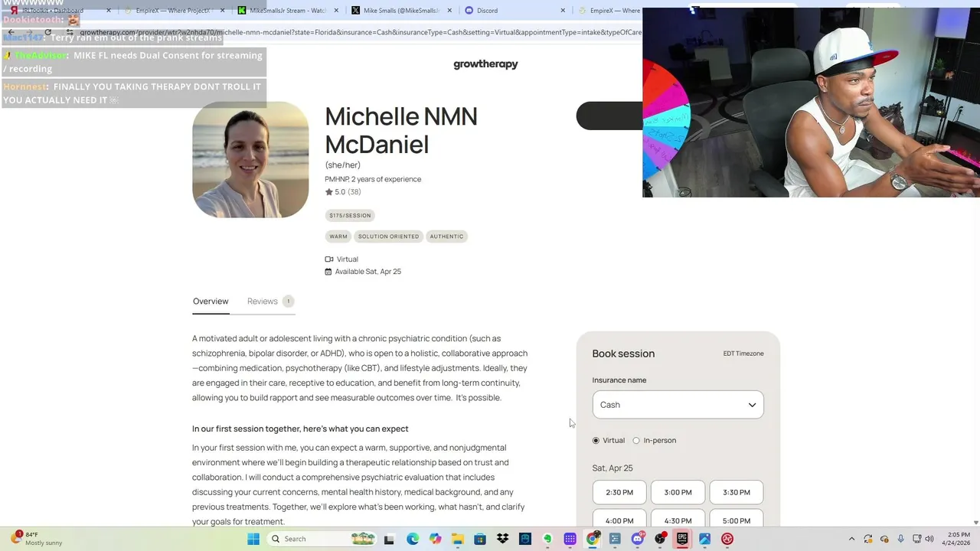Open the Insurance name Cash dropdown
The image size is (980, 551).
[678, 405]
